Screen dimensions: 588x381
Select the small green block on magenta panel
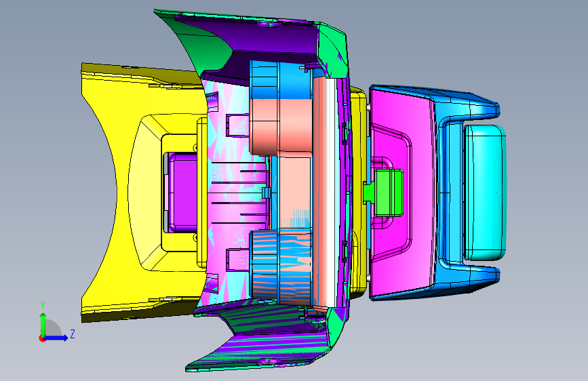point(389,193)
